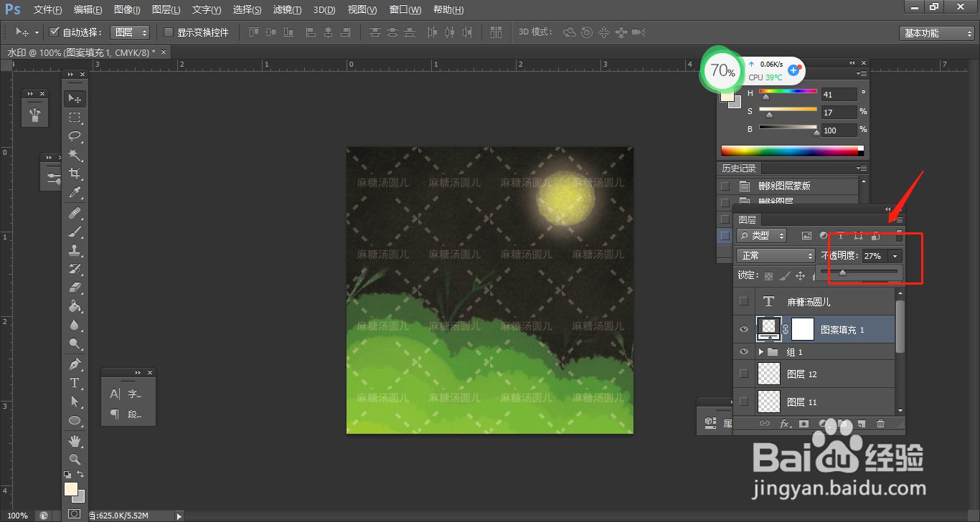Hide the 组 1 group
Screen dimensions: 980x522
click(744, 352)
